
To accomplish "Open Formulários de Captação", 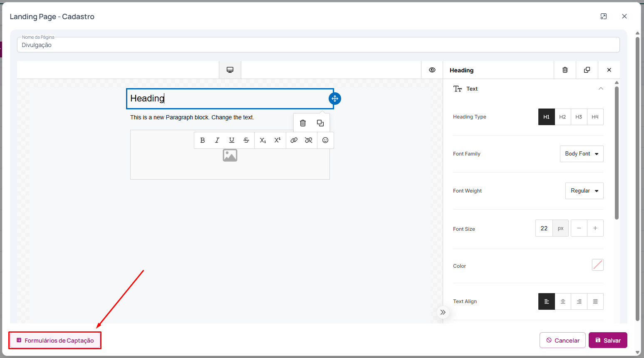I will 55,341.
